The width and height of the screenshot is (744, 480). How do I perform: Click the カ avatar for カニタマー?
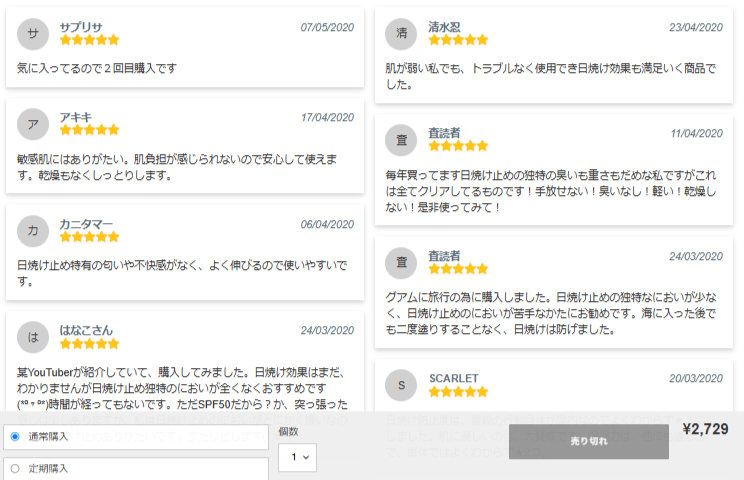coord(33,231)
